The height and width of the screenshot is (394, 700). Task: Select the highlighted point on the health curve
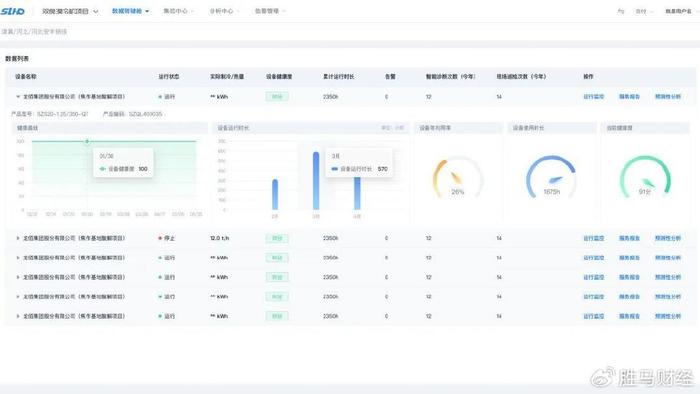87,141
